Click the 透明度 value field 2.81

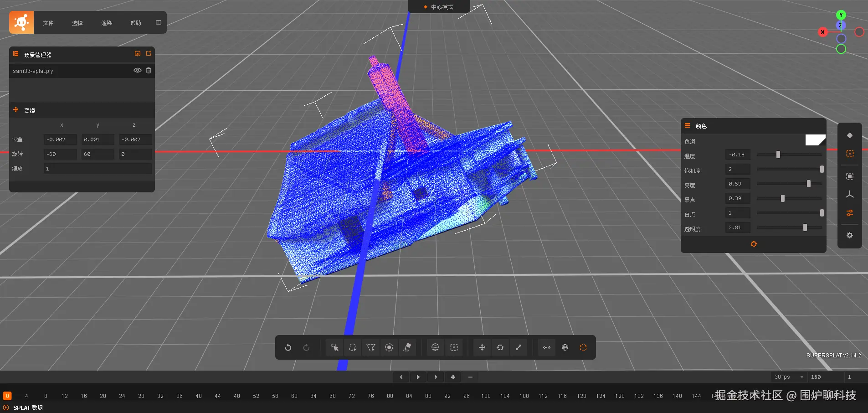click(x=738, y=227)
